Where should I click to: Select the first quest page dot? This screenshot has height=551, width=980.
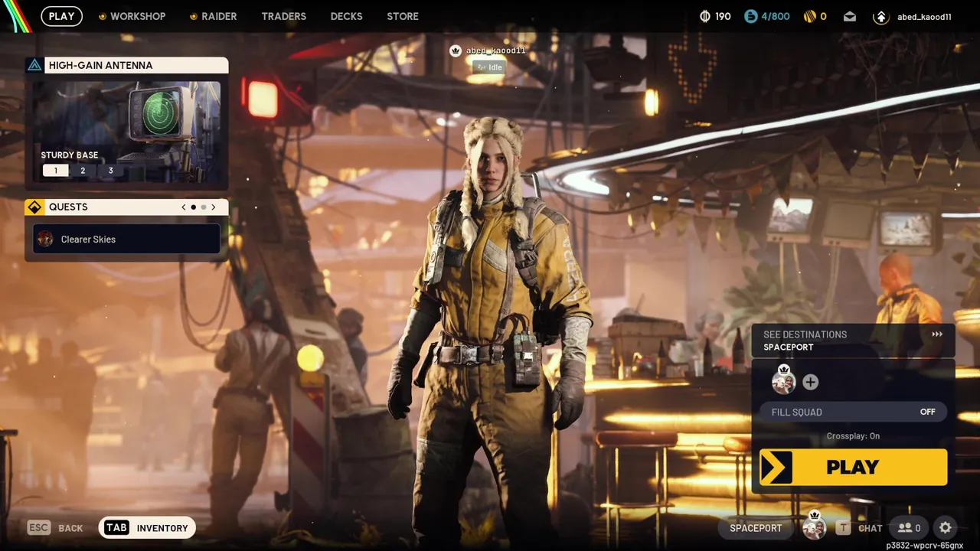pos(193,207)
